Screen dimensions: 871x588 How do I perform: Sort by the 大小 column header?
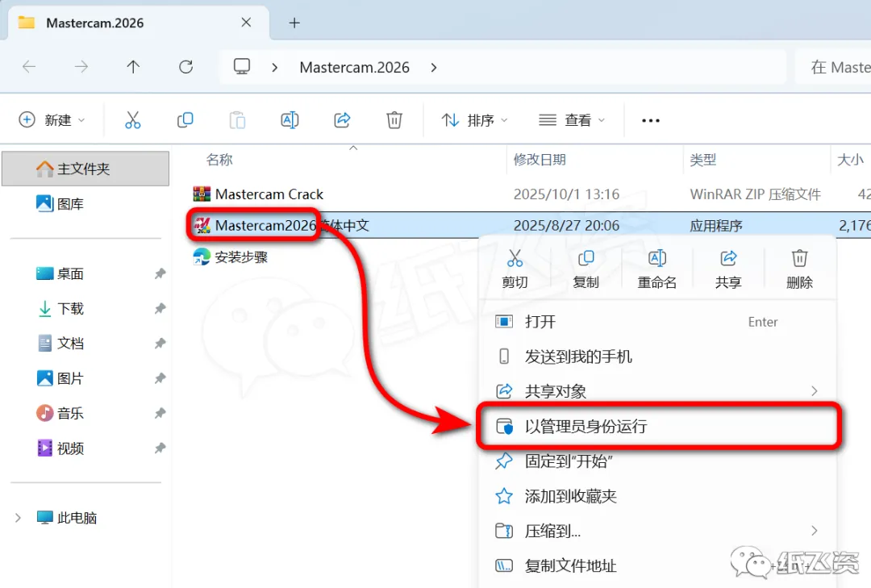coord(851,160)
